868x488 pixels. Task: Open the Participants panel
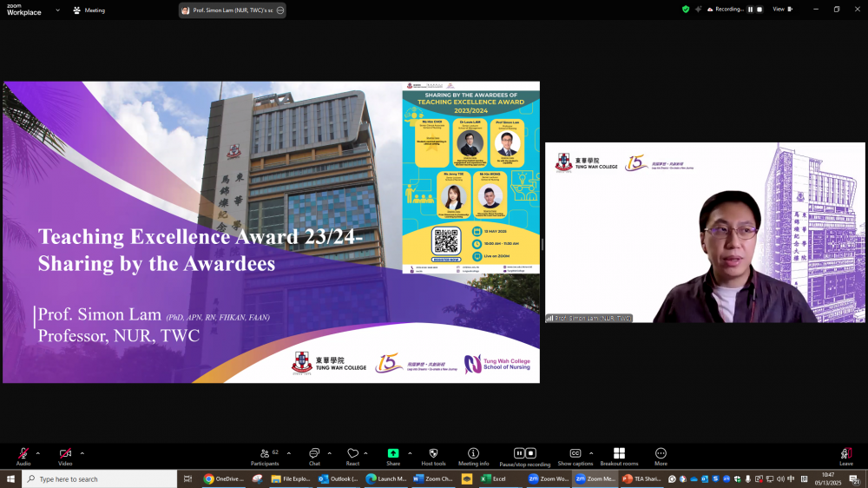tap(265, 457)
